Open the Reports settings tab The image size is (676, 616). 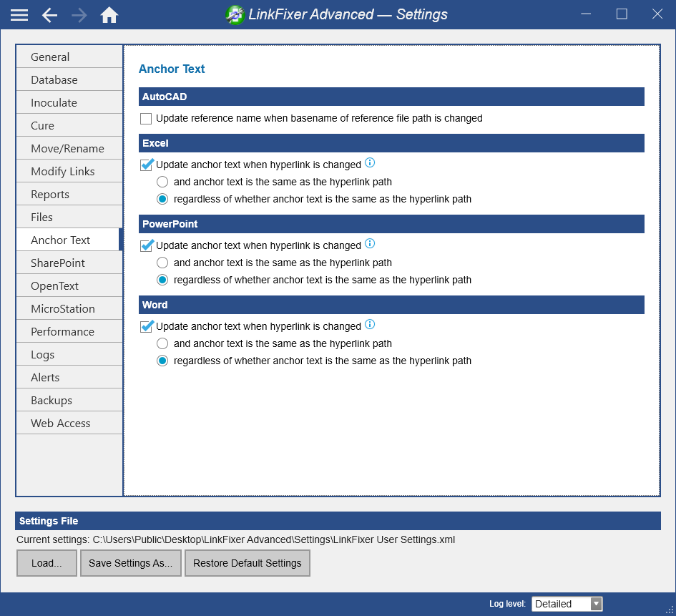pyautogui.click(x=69, y=194)
